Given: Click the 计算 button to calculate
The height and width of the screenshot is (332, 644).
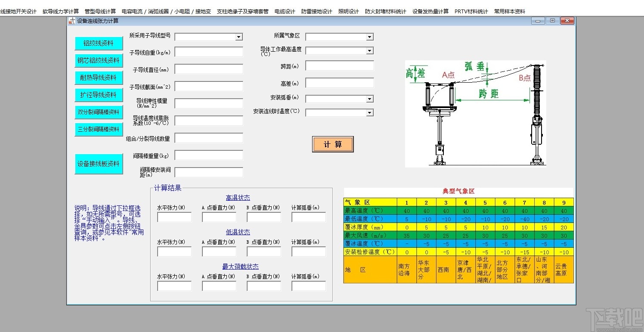Looking at the screenshot, I should pyautogui.click(x=332, y=144).
